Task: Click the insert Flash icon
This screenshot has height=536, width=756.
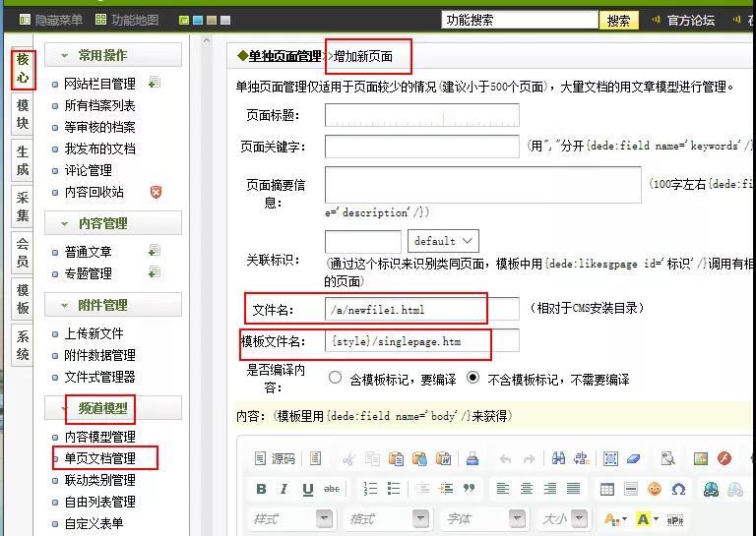Action: pyautogui.click(x=724, y=458)
